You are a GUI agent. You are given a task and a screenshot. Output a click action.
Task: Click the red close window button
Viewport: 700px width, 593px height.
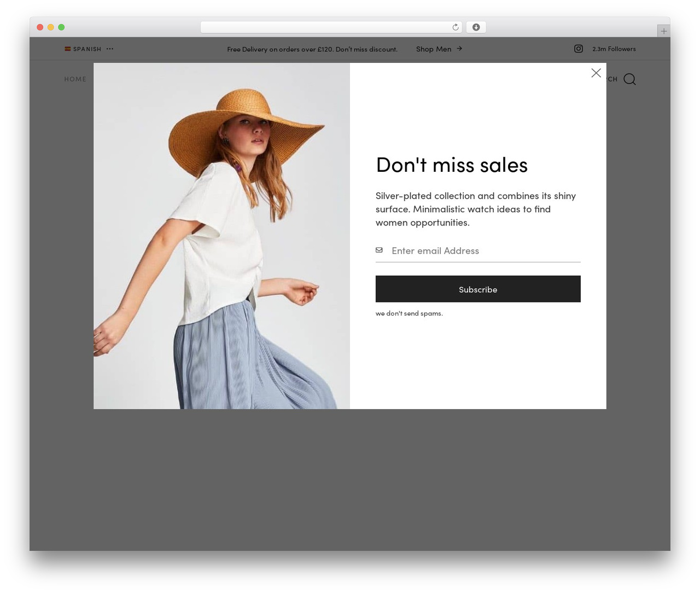point(40,27)
